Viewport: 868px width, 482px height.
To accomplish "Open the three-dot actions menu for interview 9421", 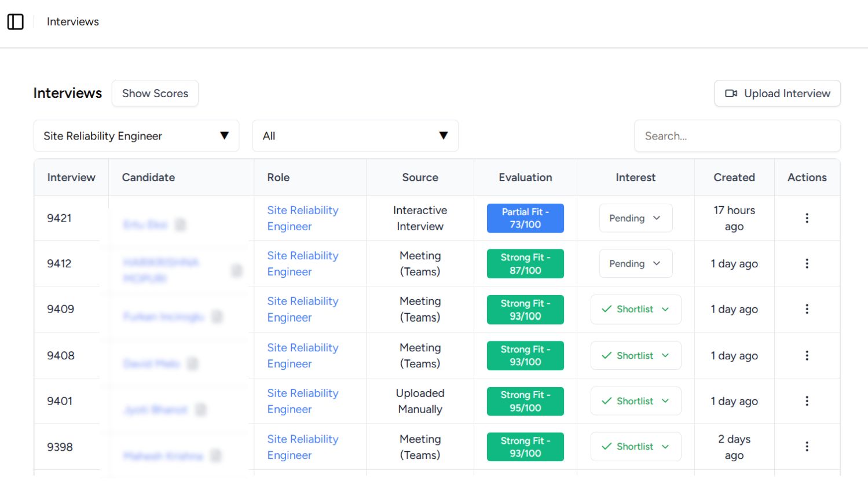I will click(807, 218).
